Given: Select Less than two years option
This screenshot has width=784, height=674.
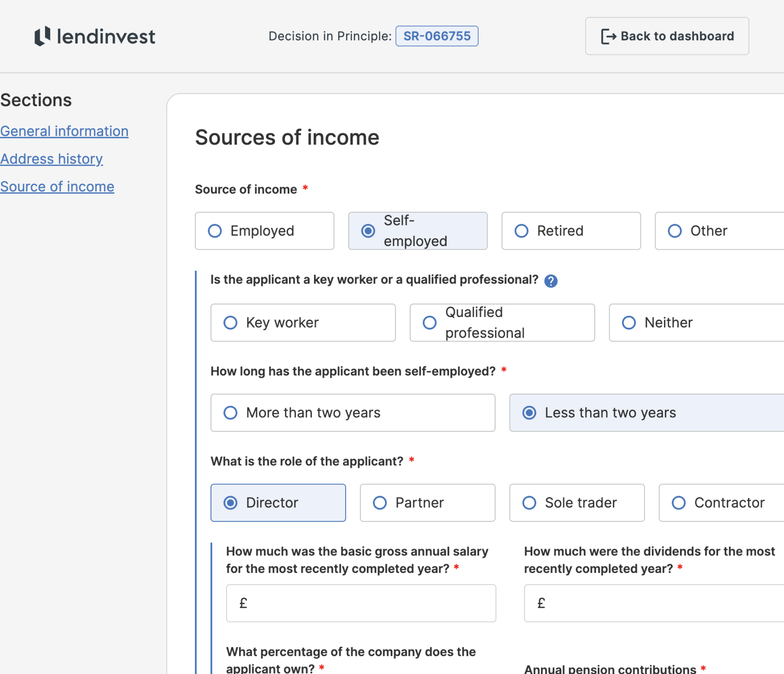Looking at the screenshot, I should tap(647, 413).
